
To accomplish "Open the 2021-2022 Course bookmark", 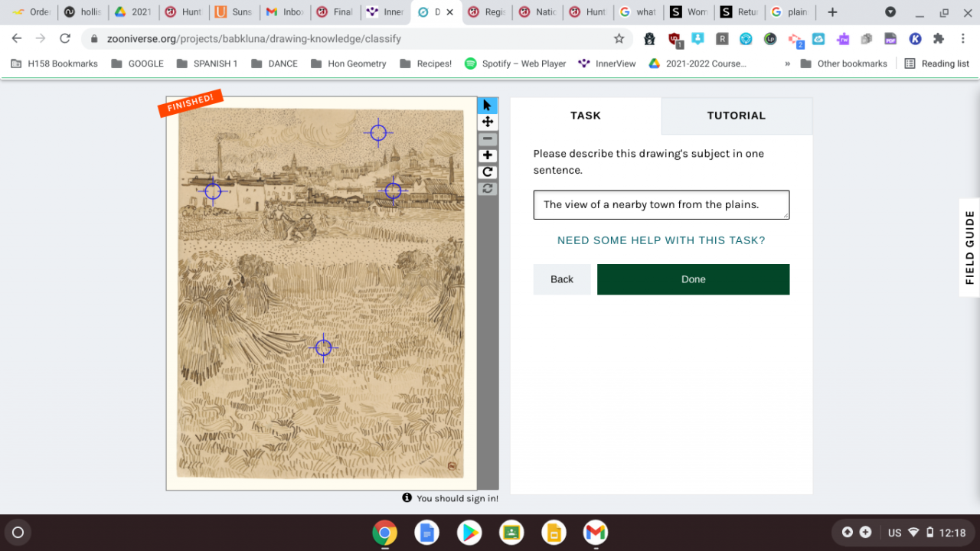I will tap(697, 64).
